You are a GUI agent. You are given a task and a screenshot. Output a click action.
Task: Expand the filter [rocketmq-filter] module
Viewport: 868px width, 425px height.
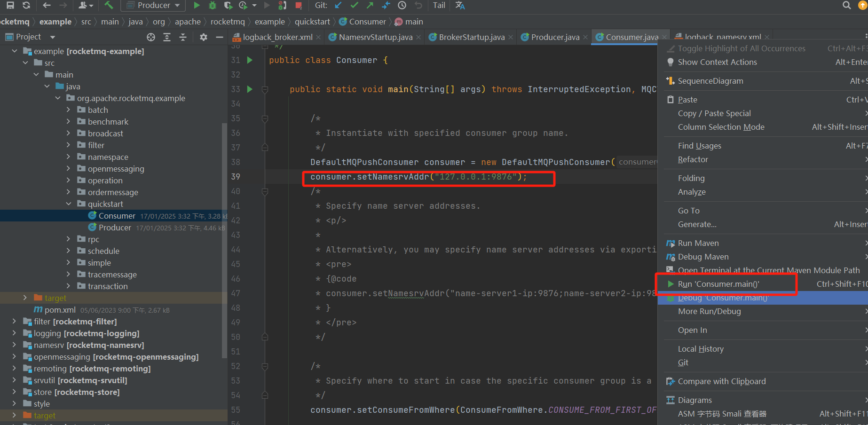[x=14, y=322]
